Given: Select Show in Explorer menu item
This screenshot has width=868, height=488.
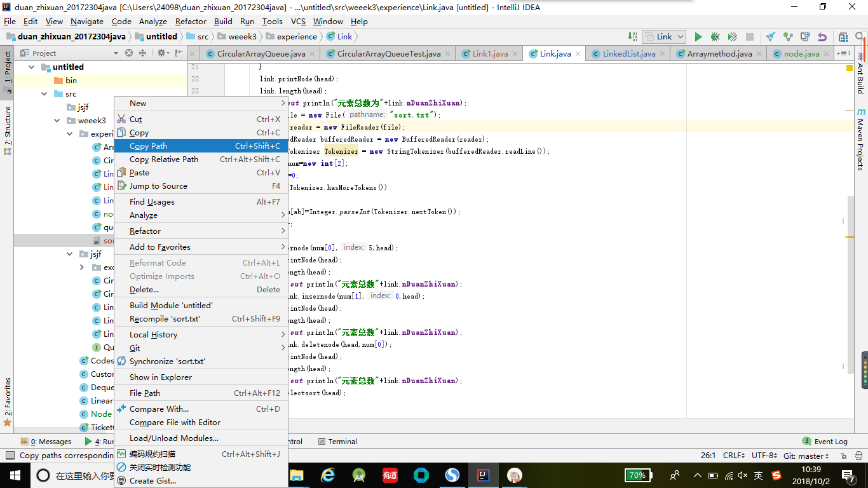Looking at the screenshot, I should click(201, 377).
